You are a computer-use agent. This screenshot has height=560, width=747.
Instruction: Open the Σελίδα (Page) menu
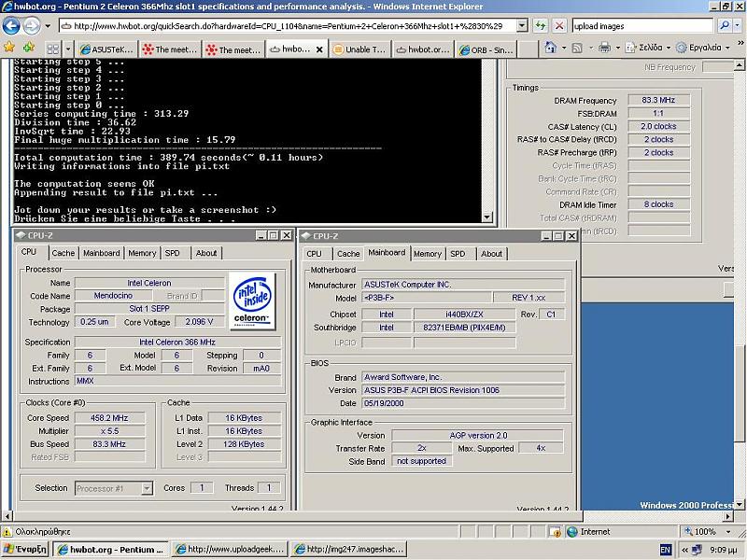pos(648,48)
